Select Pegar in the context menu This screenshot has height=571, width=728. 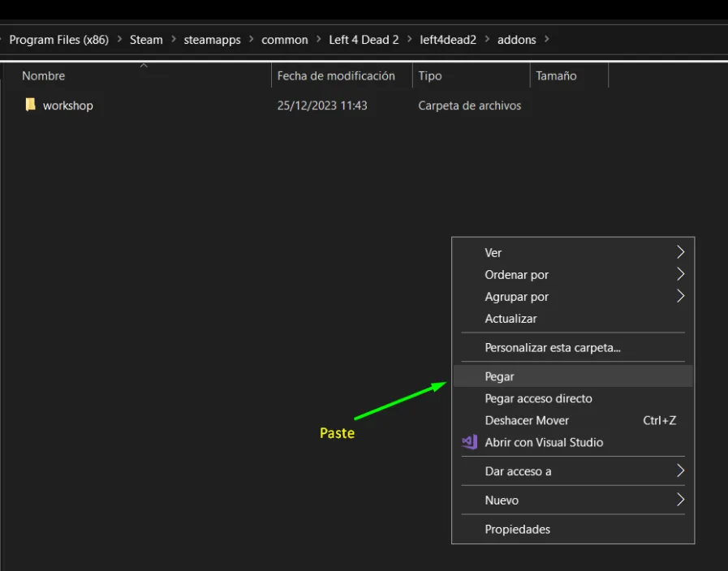pos(573,376)
